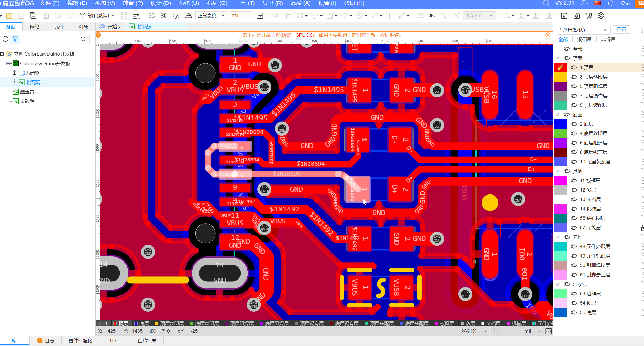The image size is (644, 346).
Task: Click the find similar objects icon
Action: point(136,16)
